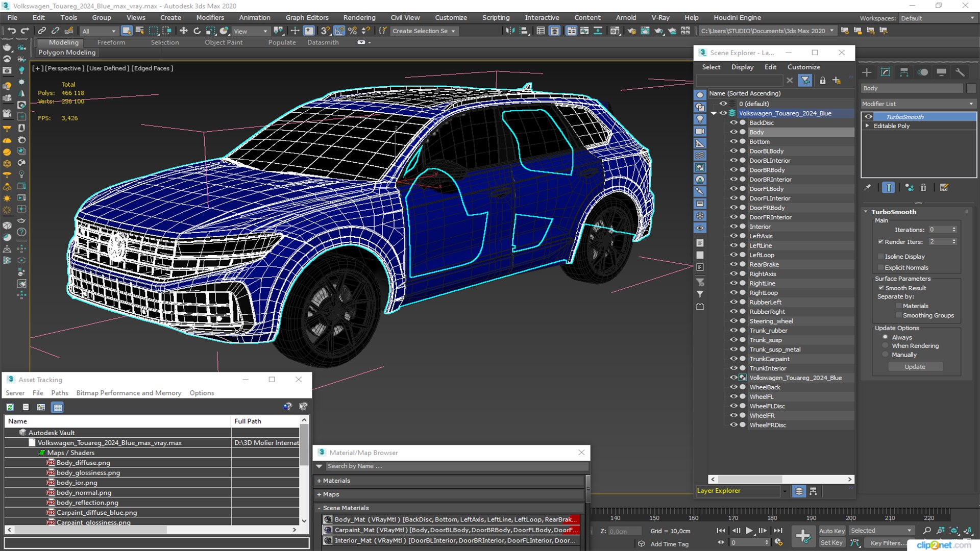This screenshot has width=980, height=551.
Task: Expand the Editable Poly stack entry
Action: point(867,126)
